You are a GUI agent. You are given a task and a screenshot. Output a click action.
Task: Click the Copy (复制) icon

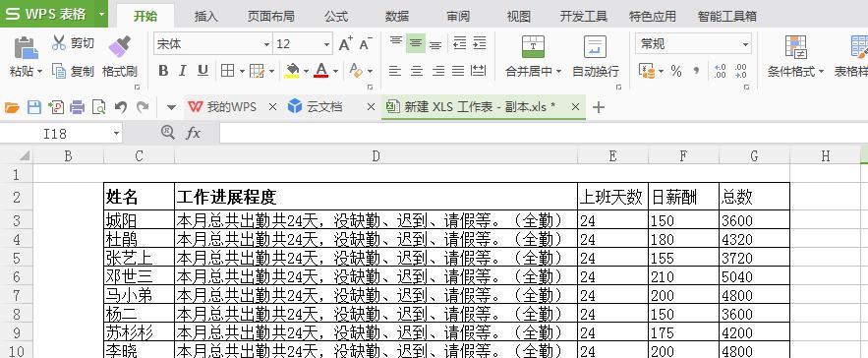click(x=59, y=71)
